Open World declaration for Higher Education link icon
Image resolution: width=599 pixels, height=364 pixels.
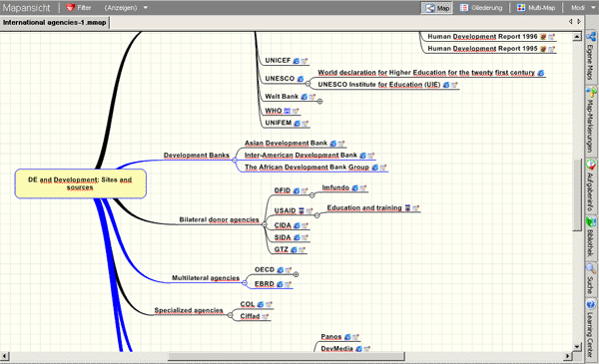click(x=541, y=73)
